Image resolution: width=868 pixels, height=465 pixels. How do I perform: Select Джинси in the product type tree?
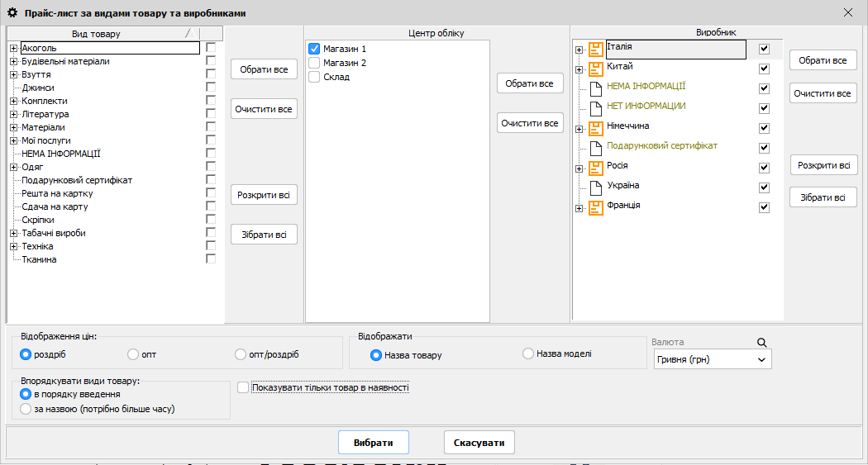tap(38, 88)
